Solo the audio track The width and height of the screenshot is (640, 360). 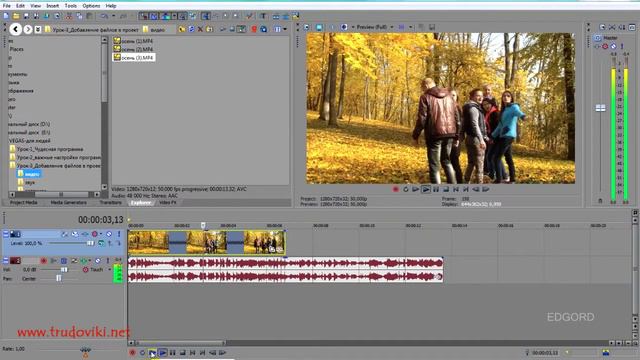108,260
